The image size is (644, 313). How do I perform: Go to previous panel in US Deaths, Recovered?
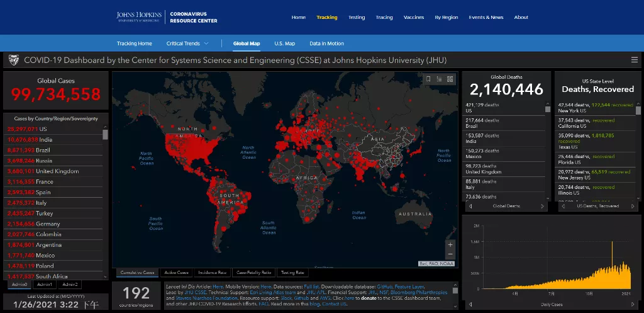coord(563,207)
